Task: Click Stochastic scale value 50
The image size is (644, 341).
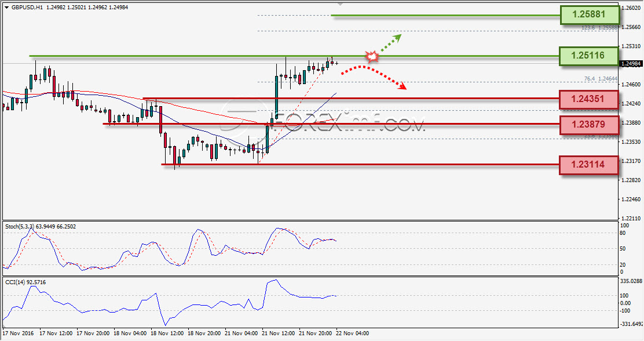Action: tap(623, 249)
